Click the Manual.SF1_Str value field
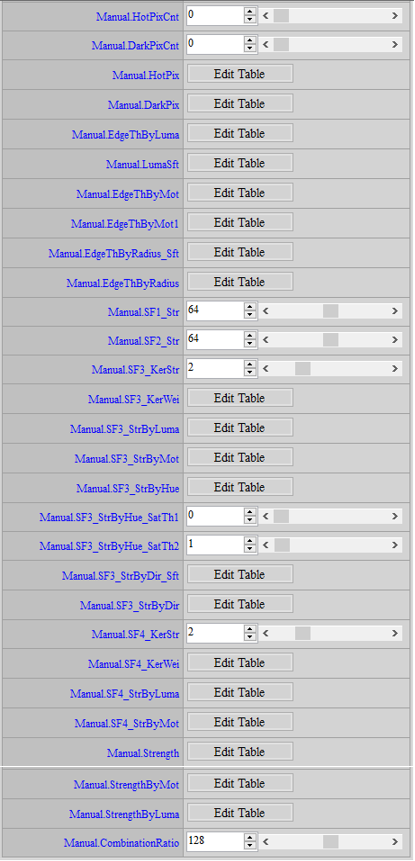 point(215,311)
